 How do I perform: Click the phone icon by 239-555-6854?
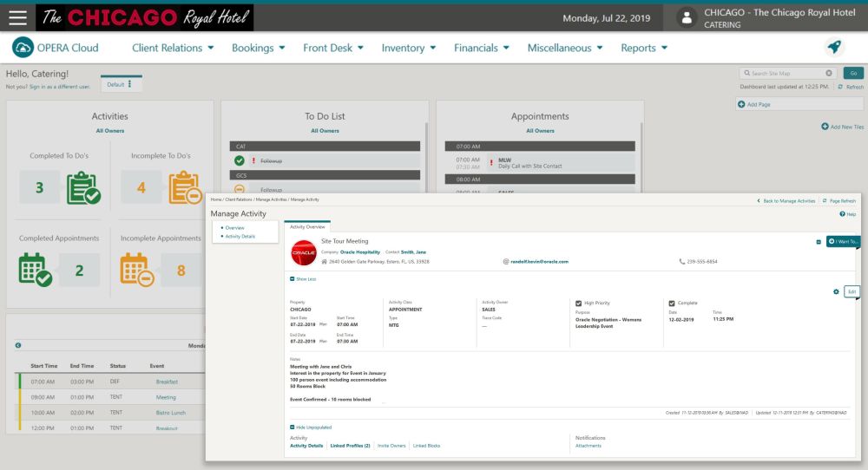(x=682, y=262)
